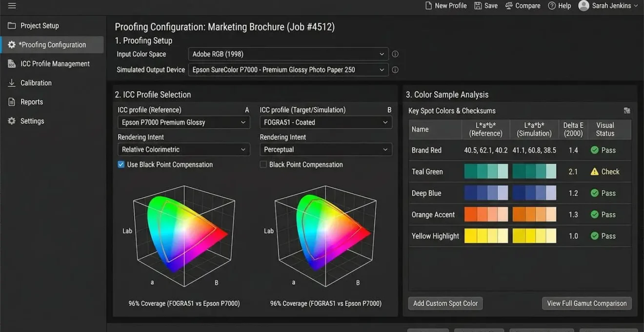Click Orange Accent reference color swatch
Screen dimensions: 644x332
(x=486, y=214)
